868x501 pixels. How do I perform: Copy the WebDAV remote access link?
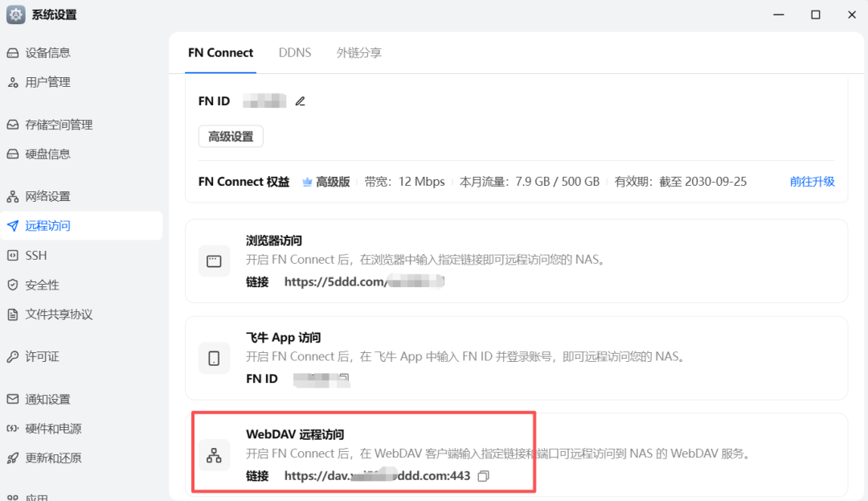point(482,475)
